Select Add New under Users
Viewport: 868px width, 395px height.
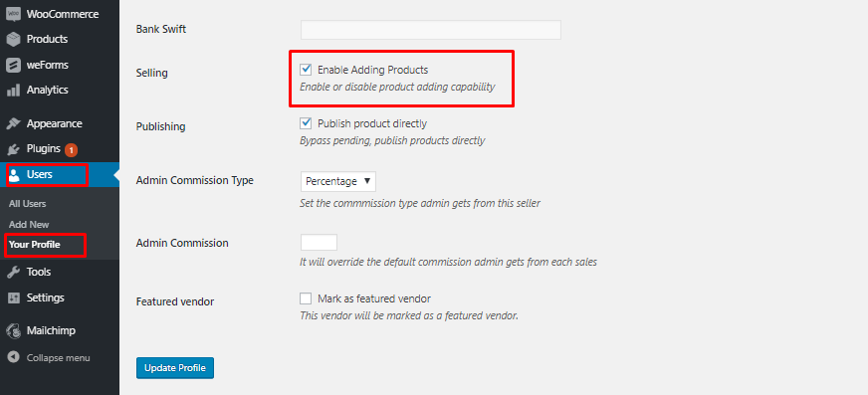tap(29, 225)
